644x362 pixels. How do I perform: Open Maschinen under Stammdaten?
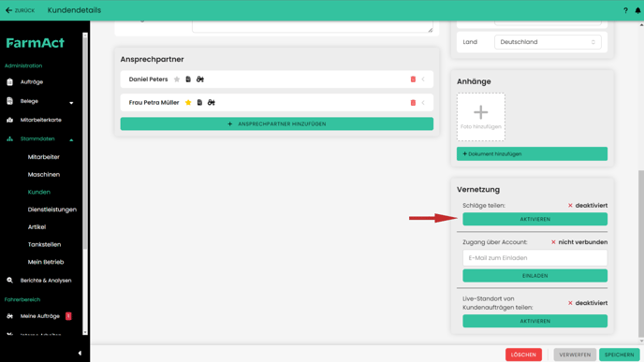[x=44, y=174]
